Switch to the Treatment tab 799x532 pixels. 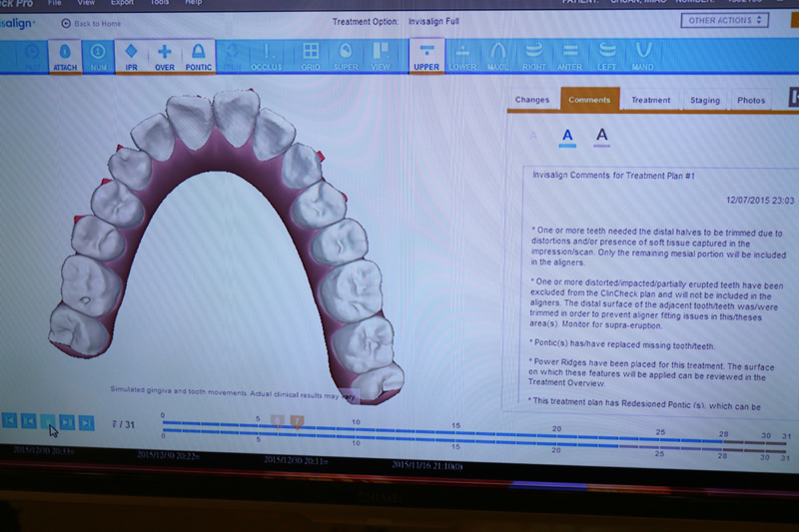coord(651,100)
